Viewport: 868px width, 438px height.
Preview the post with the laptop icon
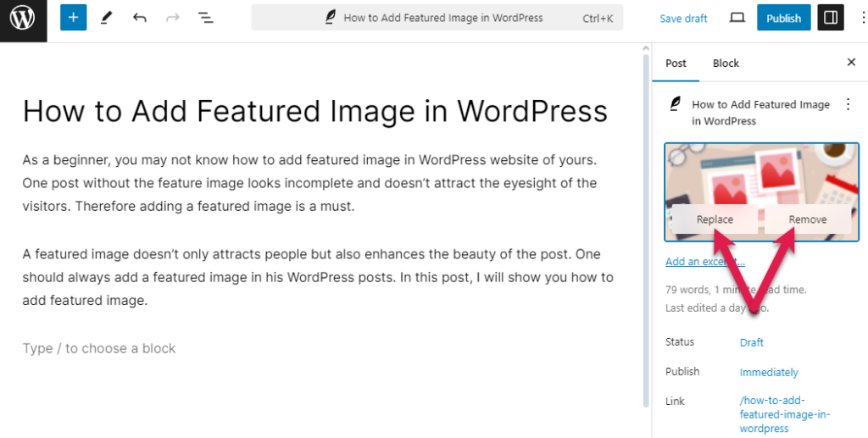point(737,19)
